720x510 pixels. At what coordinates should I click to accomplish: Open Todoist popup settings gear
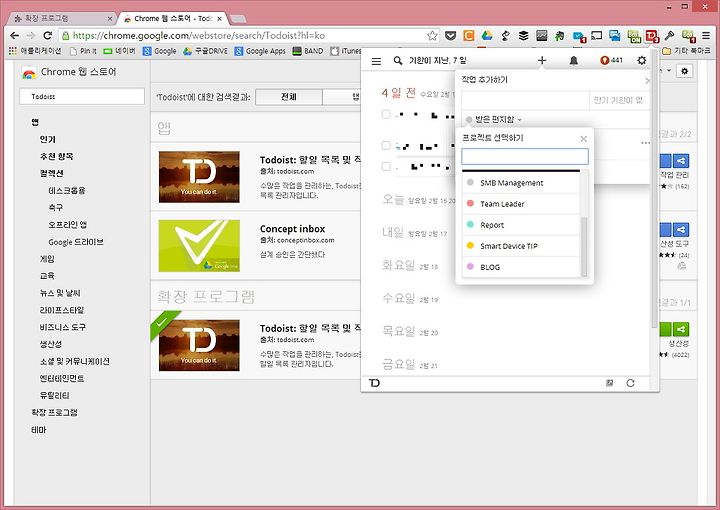click(x=642, y=60)
